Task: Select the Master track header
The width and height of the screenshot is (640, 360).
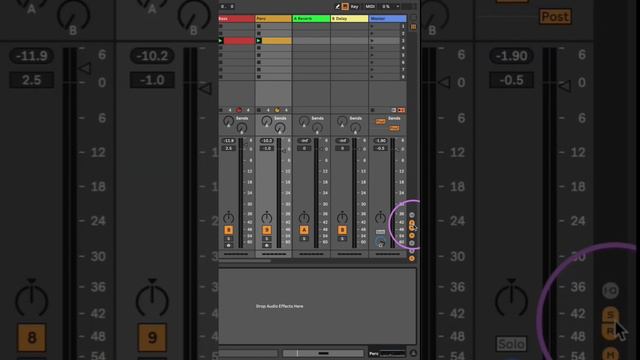Action: click(x=387, y=19)
